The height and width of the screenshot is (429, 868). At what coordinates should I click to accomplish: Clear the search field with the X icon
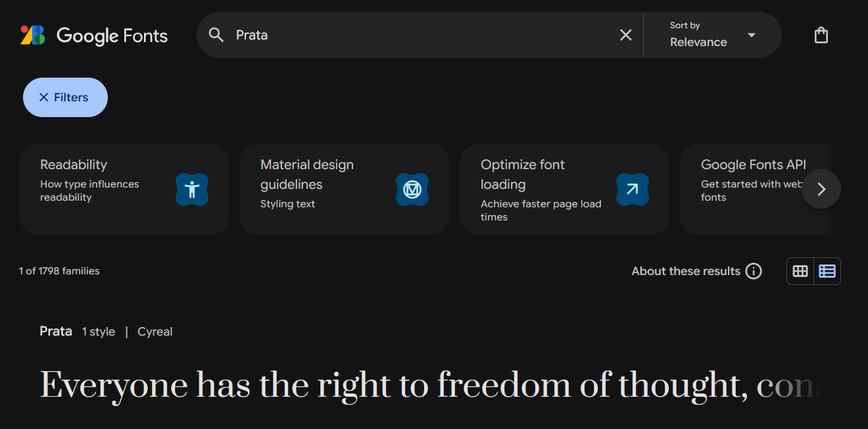(x=625, y=34)
